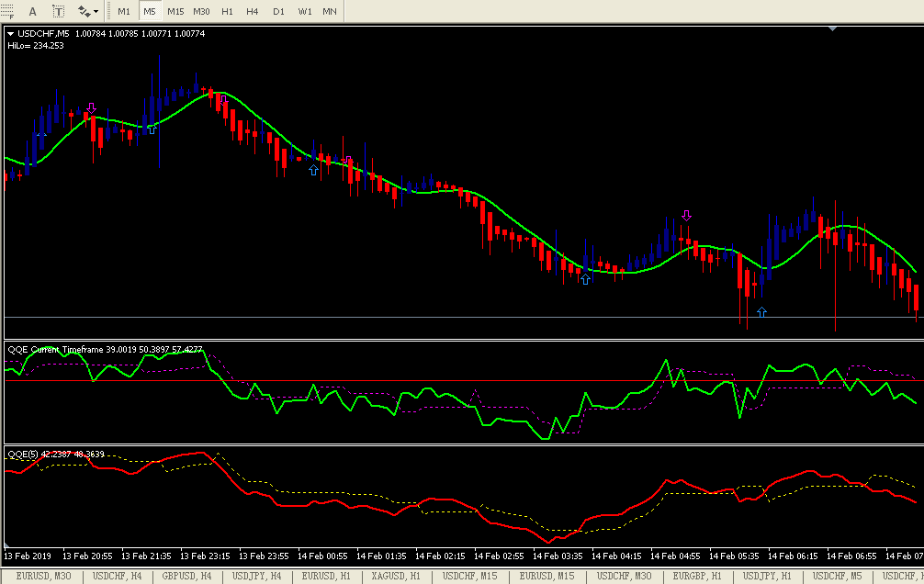Select the Fibonacci retracement drawing tool
Image resolution: width=924 pixels, height=584 pixels.
(7, 11)
